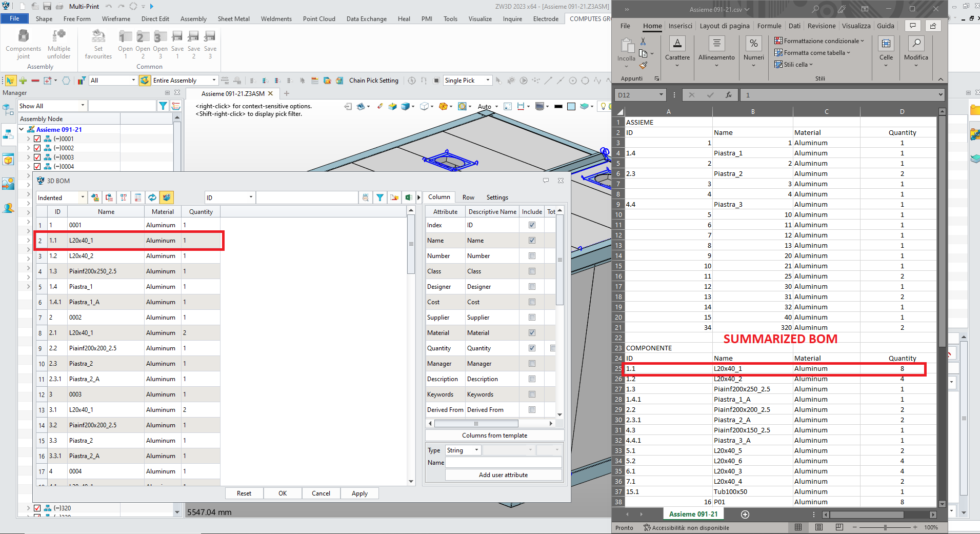
Task: Click the Page Layout view icon in Excel status bar
Action: 819,527
